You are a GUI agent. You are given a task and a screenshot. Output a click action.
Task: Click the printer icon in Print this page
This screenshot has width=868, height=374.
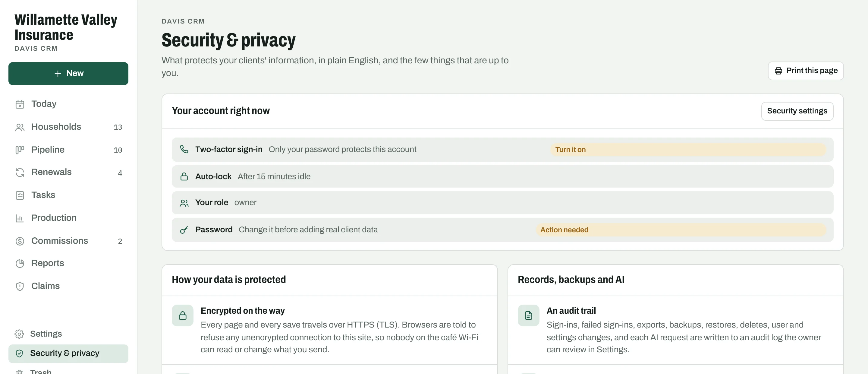click(778, 71)
